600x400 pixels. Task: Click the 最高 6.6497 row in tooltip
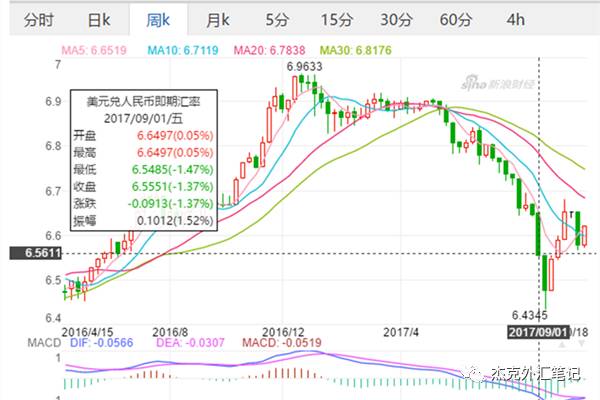coord(143,152)
